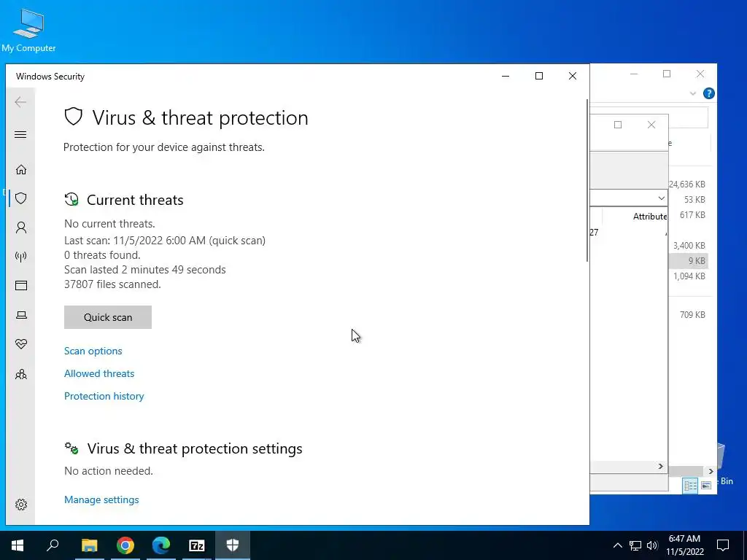This screenshot has width=747, height=560.
Task: Open Scan options link
Action: click(x=93, y=351)
